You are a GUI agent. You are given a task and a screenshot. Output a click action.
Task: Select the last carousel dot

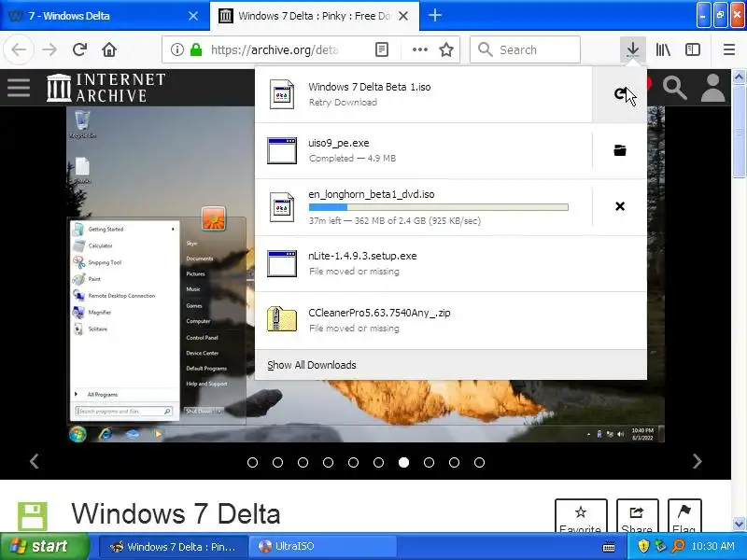(479, 462)
